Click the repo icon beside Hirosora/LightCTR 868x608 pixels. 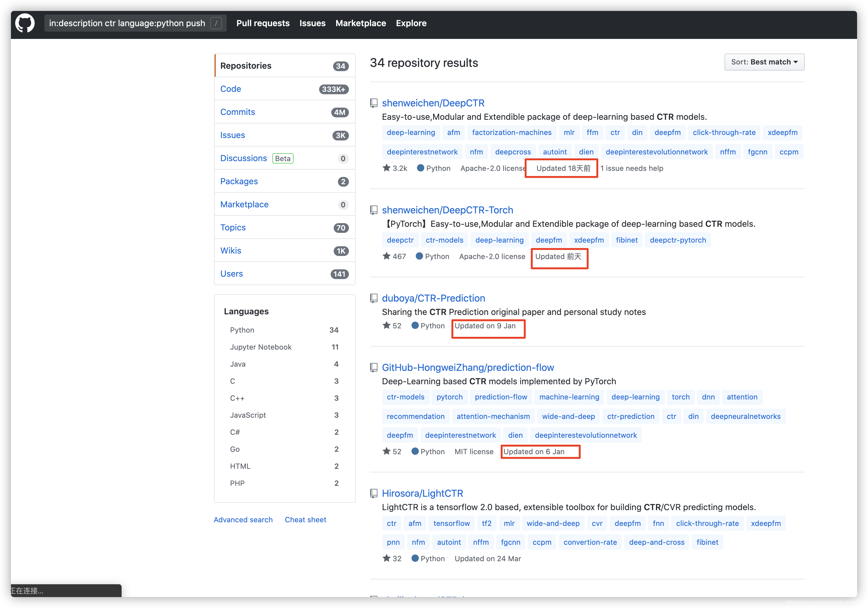click(x=374, y=493)
